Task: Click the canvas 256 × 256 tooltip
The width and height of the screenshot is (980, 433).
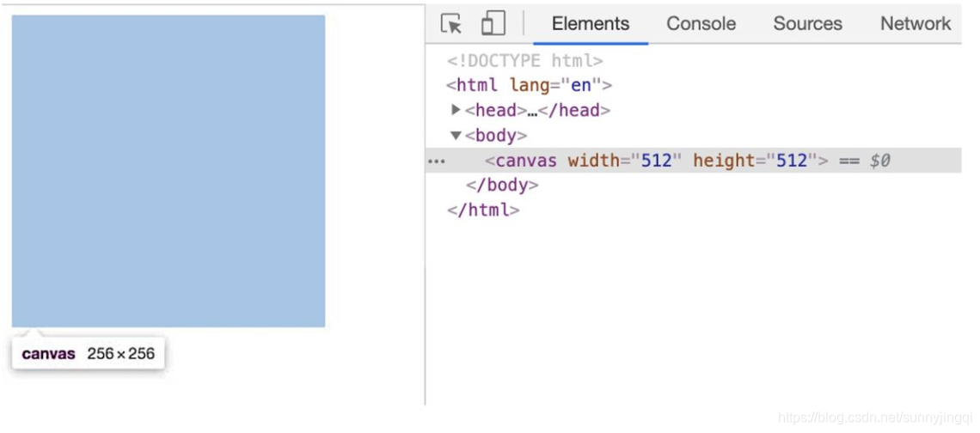Action: pos(89,354)
